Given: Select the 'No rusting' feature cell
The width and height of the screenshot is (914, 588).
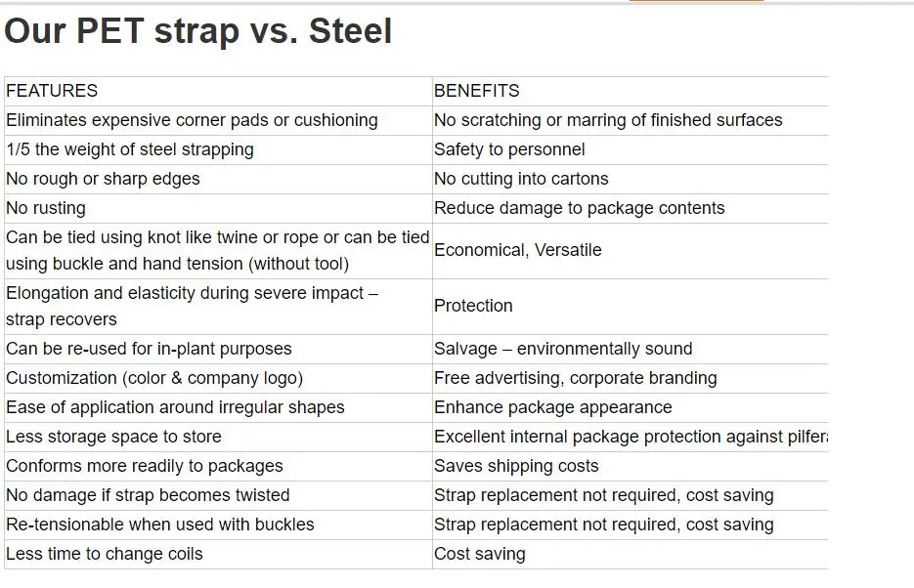Looking at the screenshot, I should coord(218,208).
